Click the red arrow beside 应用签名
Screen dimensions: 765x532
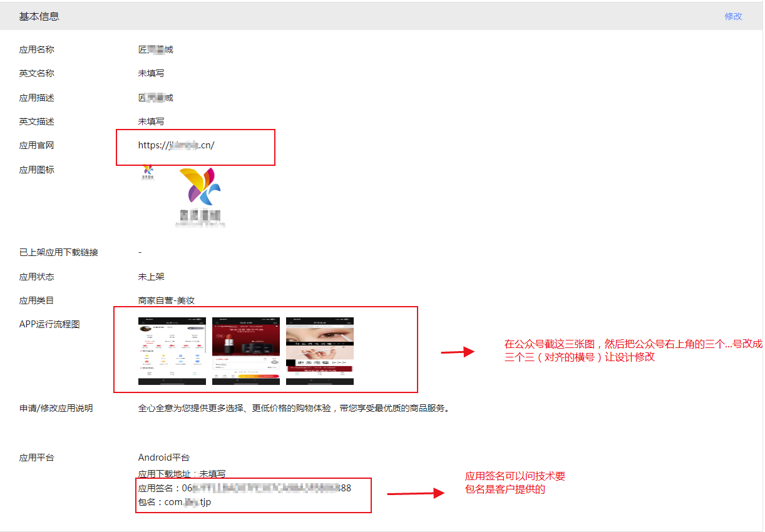click(415, 494)
